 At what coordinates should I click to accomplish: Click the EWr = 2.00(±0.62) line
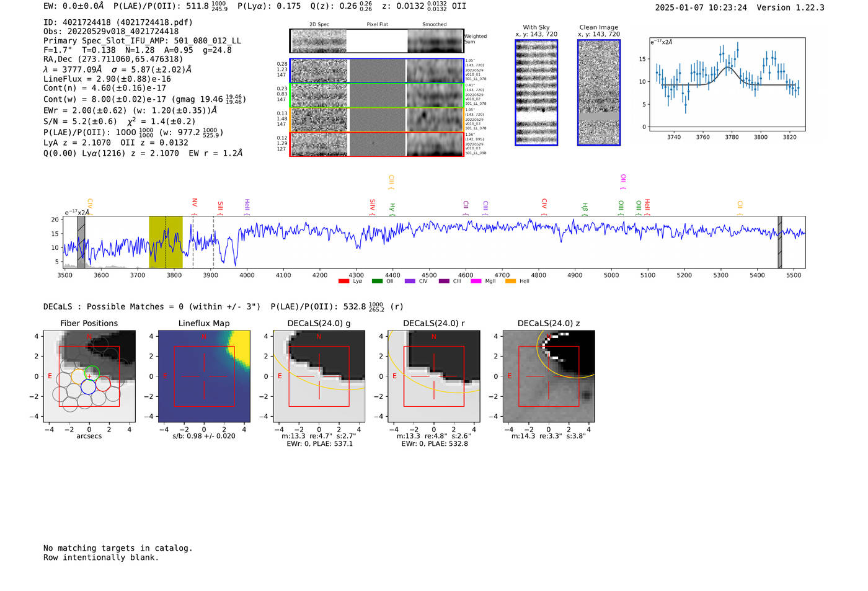pos(131,110)
